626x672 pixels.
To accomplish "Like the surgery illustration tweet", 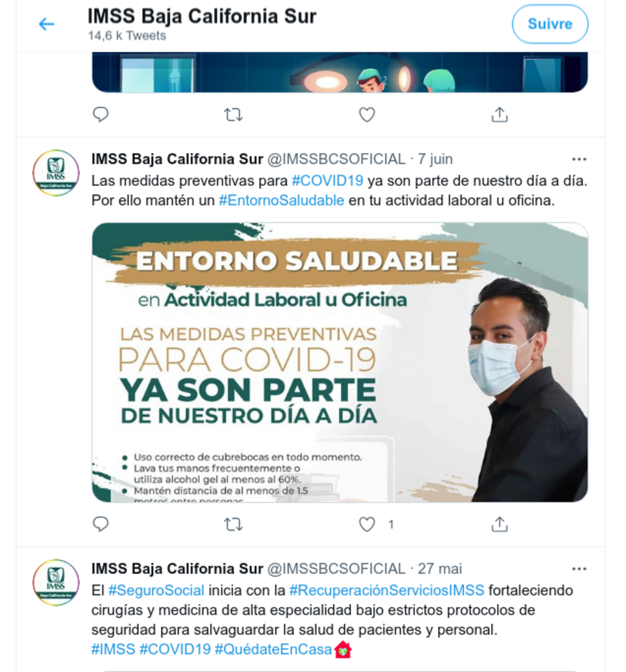I will tap(367, 115).
